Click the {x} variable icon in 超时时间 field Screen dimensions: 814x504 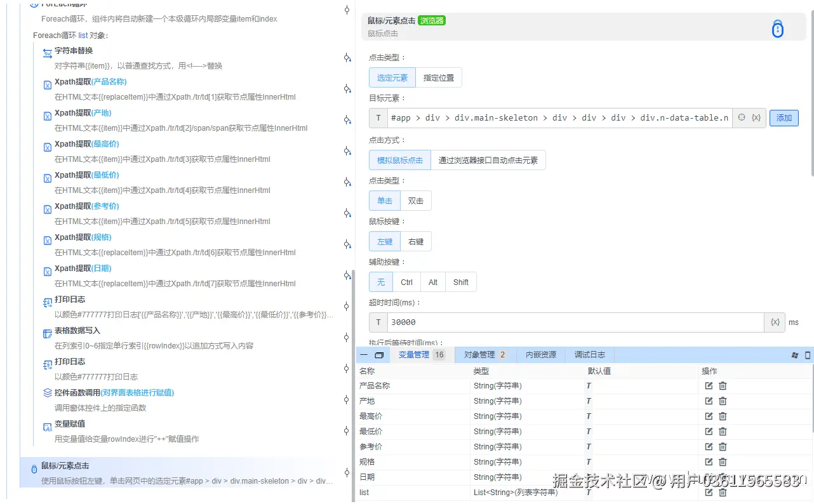[775, 322]
